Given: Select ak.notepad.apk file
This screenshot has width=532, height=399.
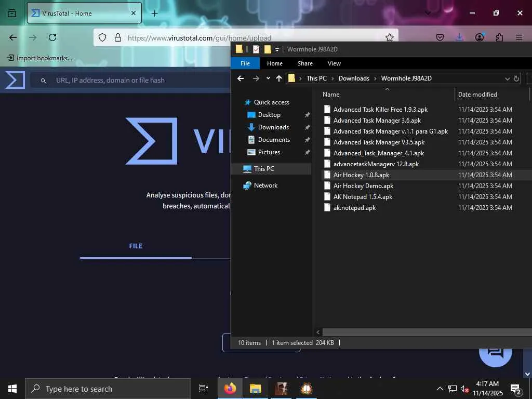Looking at the screenshot, I should [354, 208].
